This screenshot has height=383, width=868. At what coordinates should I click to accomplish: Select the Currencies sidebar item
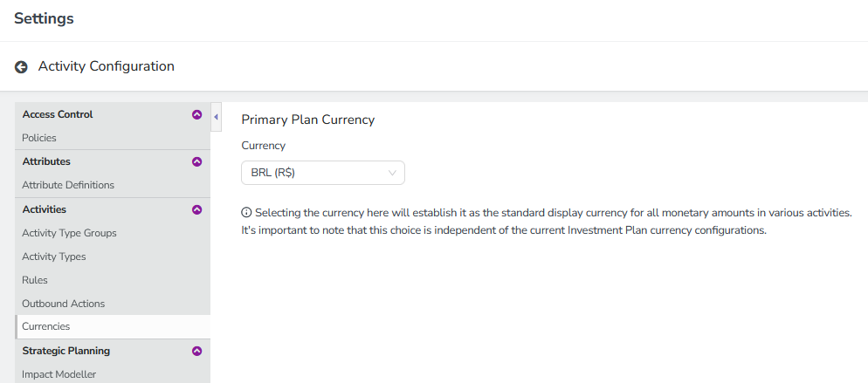pos(45,326)
